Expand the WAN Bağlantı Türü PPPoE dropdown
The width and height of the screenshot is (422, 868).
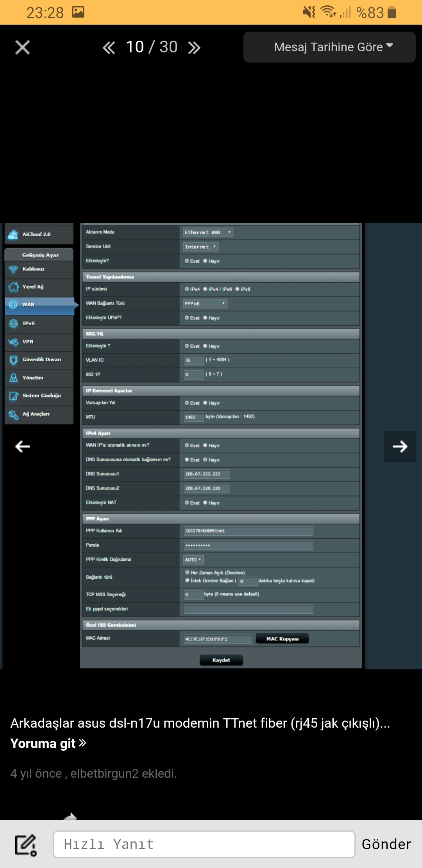pos(205,303)
